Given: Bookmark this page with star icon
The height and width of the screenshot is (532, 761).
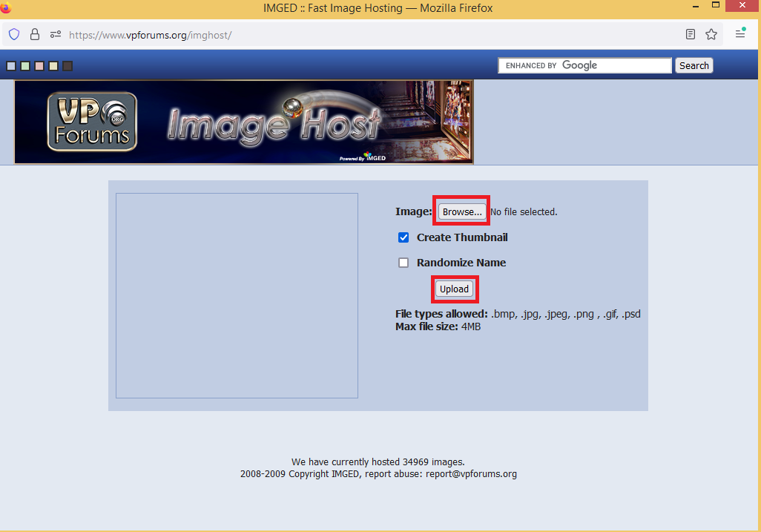Looking at the screenshot, I should pyautogui.click(x=711, y=34).
